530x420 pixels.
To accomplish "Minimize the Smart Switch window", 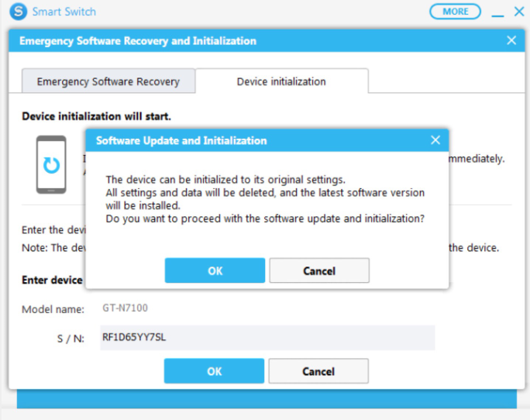I will pyautogui.click(x=497, y=15).
